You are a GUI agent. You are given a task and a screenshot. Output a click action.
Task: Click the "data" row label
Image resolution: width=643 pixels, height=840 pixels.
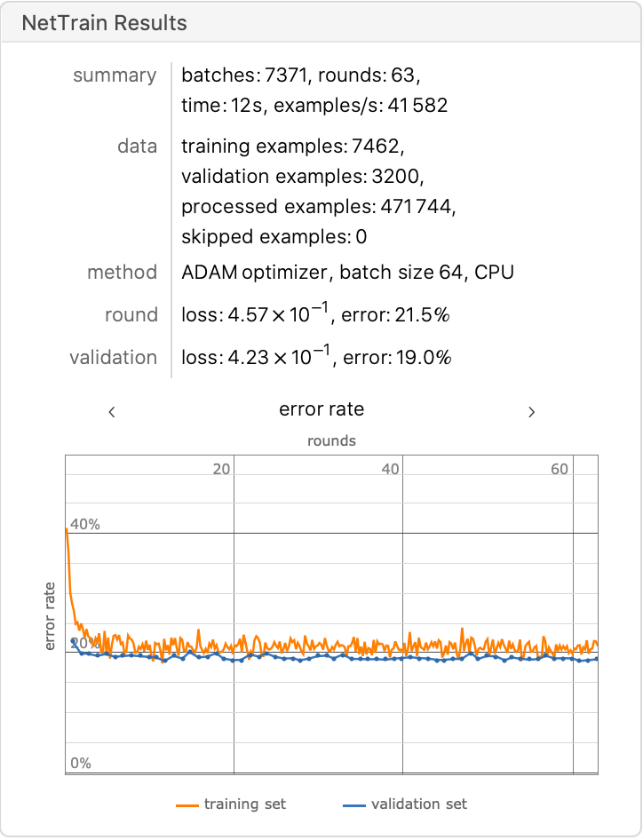click(137, 147)
